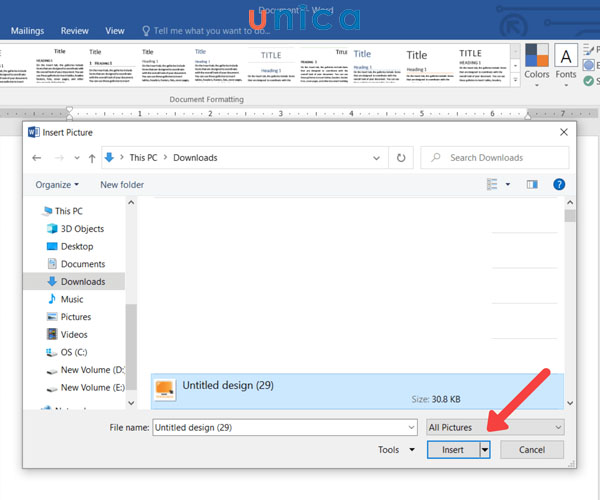Image resolution: width=600 pixels, height=500 pixels.
Task: Click the Colors theme icon in ribbon
Action: 537,58
